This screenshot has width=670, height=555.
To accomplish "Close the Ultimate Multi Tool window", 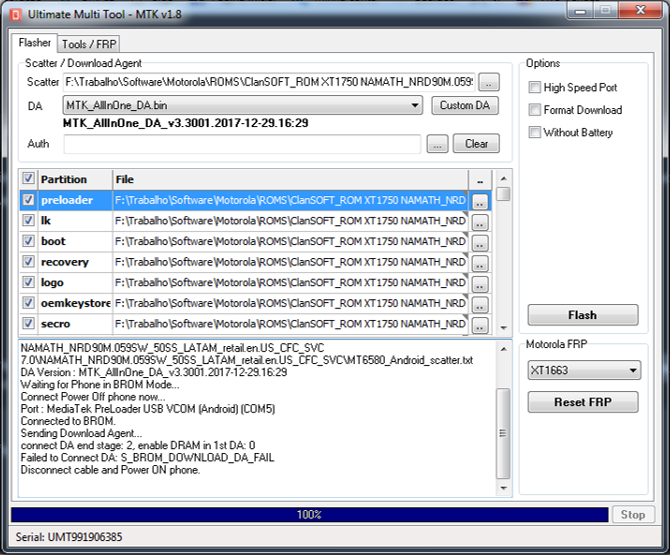I will [640, 10].
